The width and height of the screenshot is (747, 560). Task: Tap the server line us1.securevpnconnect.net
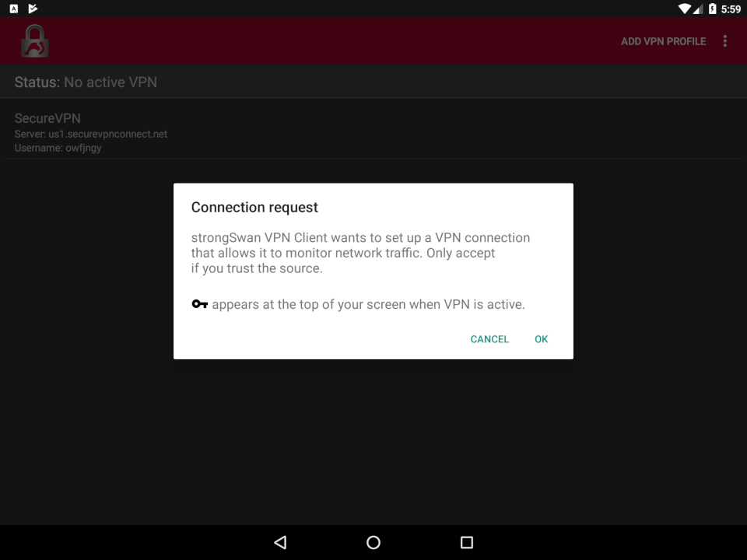[91, 135]
